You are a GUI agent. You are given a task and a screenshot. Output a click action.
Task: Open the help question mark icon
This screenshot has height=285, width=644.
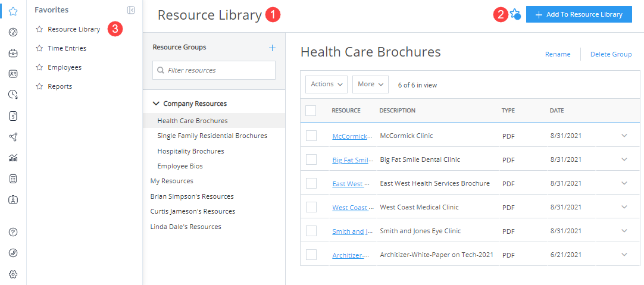(x=13, y=231)
